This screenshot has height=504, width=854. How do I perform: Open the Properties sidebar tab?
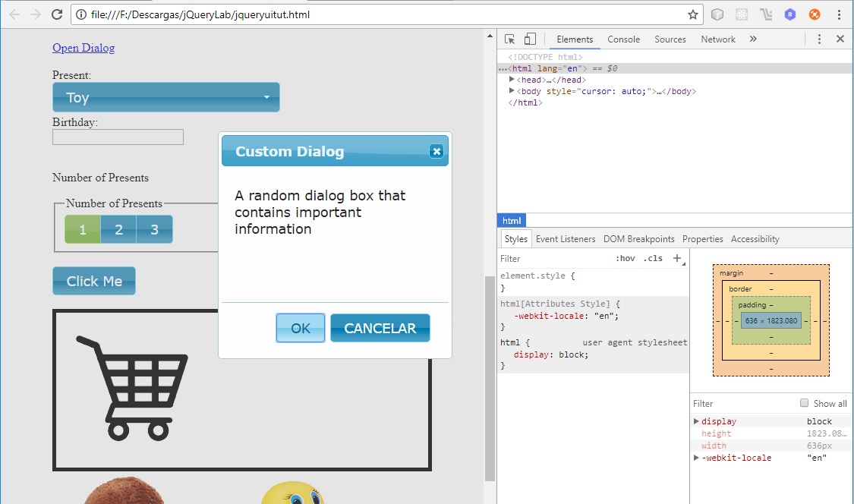[703, 238]
